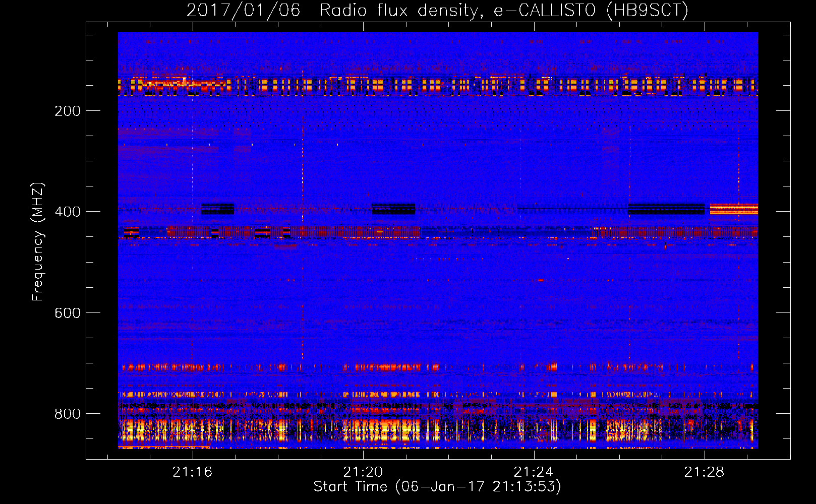Click the 400 frequency tick label
Image resolution: width=816 pixels, height=504 pixels.
point(68,212)
